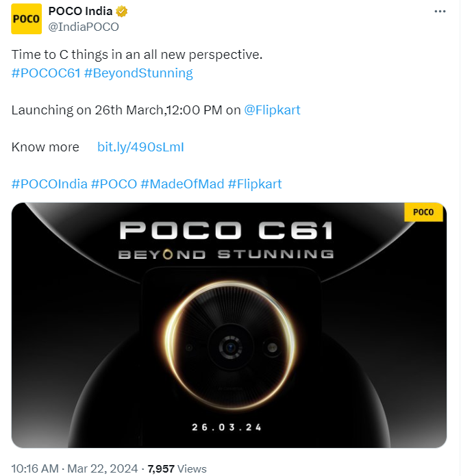Click the POCO C61 title in image

226,230
